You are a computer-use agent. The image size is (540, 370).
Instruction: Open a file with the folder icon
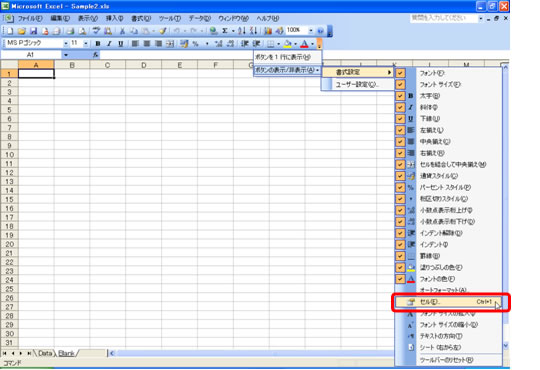coord(22,31)
